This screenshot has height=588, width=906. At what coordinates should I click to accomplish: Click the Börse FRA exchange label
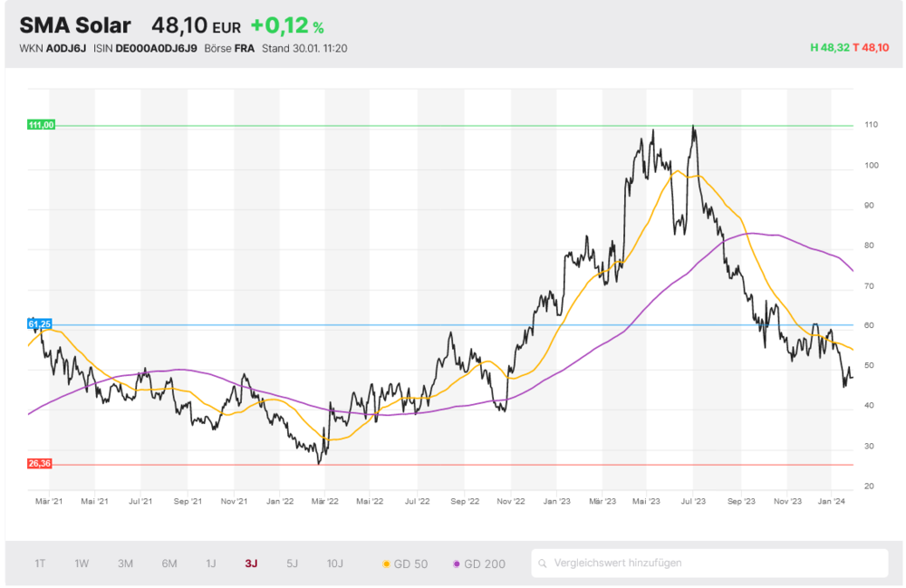pos(229,49)
